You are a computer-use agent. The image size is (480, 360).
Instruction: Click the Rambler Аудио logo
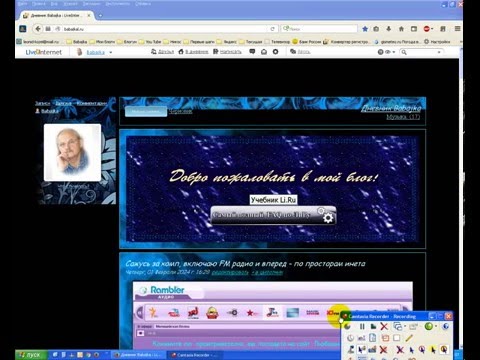(163, 291)
